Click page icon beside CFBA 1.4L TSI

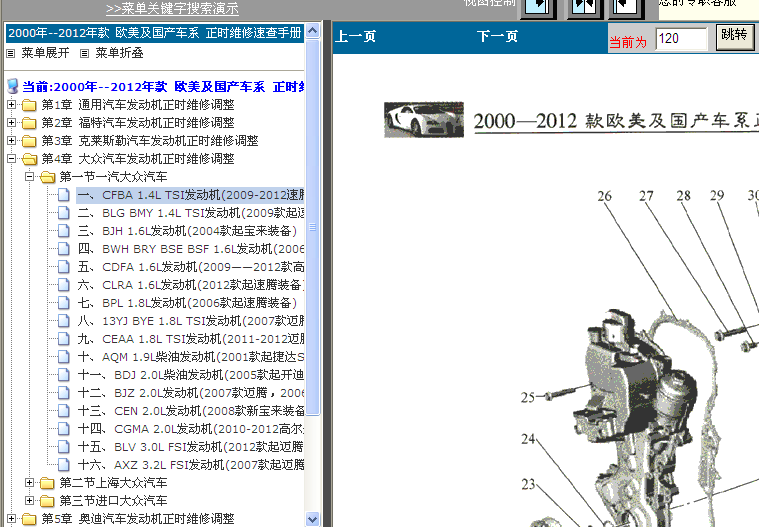(x=63, y=195)
